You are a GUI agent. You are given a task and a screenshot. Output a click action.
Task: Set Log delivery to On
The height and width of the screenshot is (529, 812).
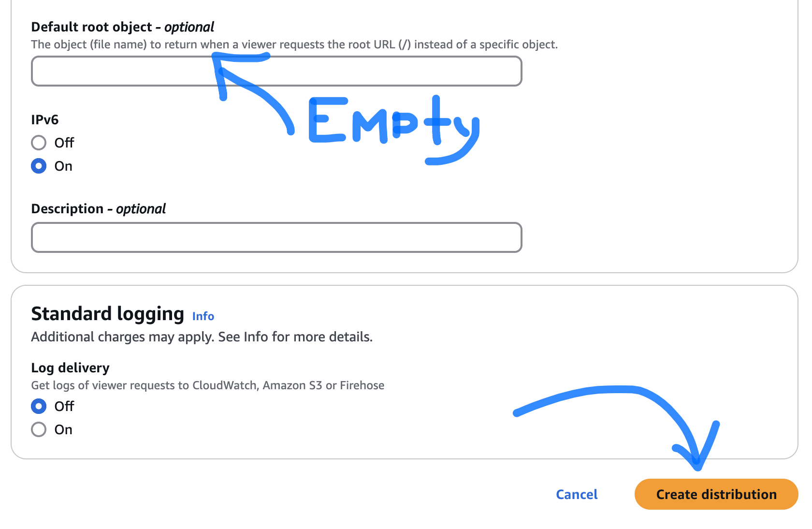pyautogui.click(x=39, y=429)
